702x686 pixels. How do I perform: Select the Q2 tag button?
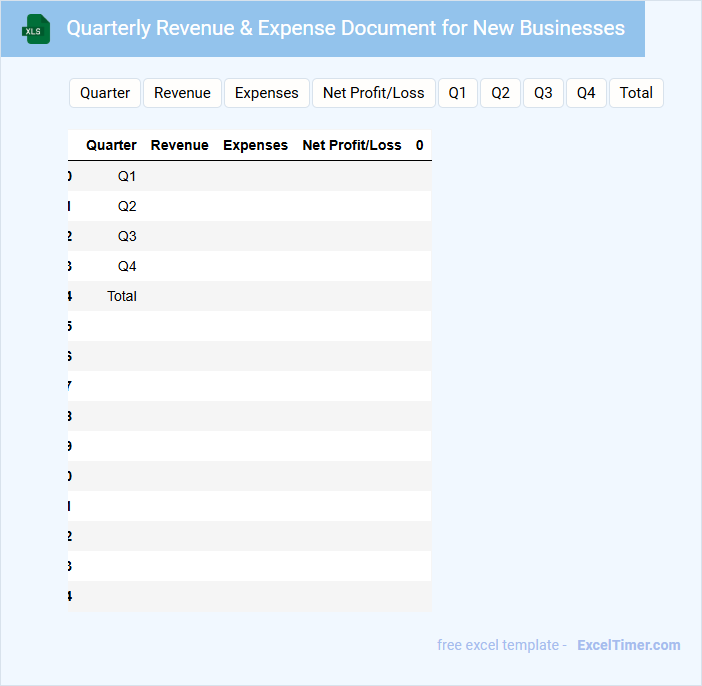[500, 93]
